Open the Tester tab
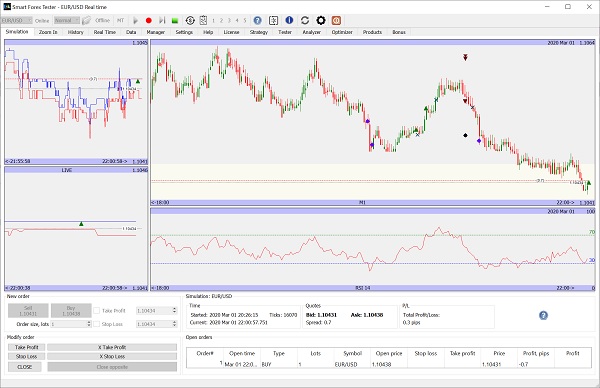 pyautogui.click(x=285, y=32)
